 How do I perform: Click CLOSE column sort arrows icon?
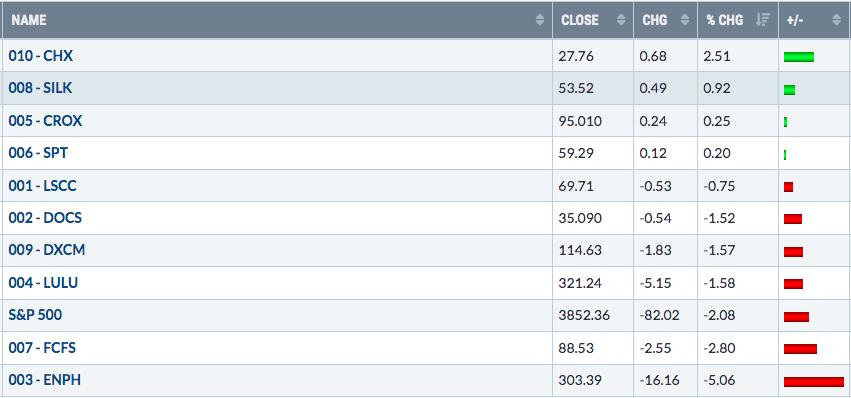coord(621,20)
